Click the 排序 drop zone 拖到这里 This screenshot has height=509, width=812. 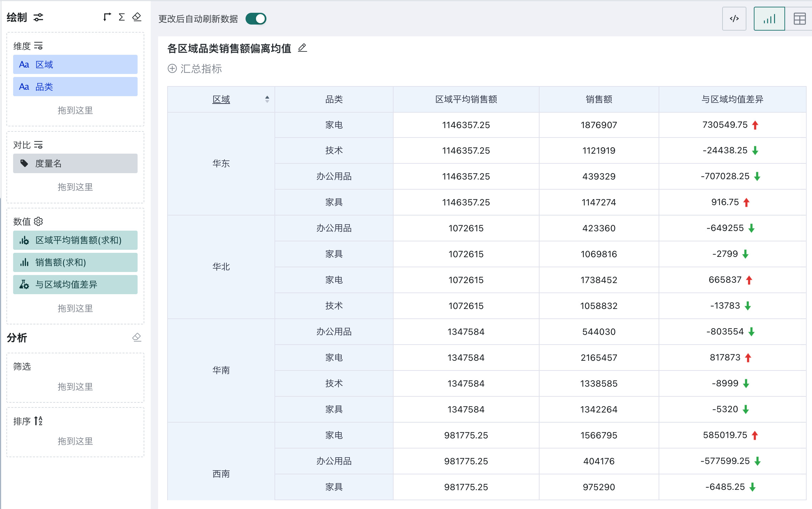75,441
